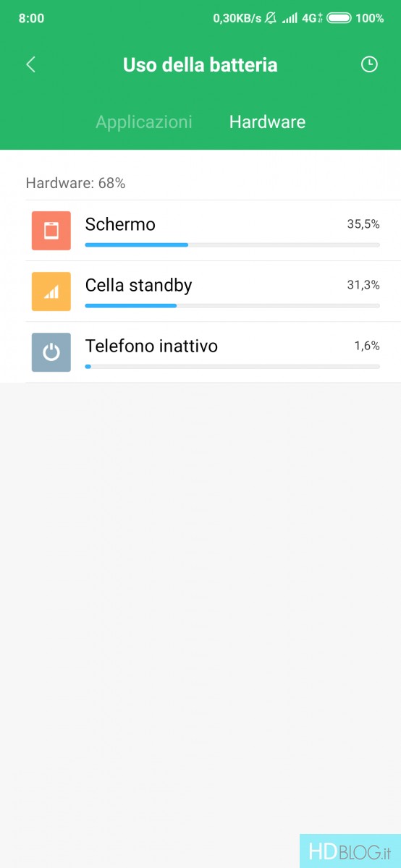Select the Hardware tab

267,122
